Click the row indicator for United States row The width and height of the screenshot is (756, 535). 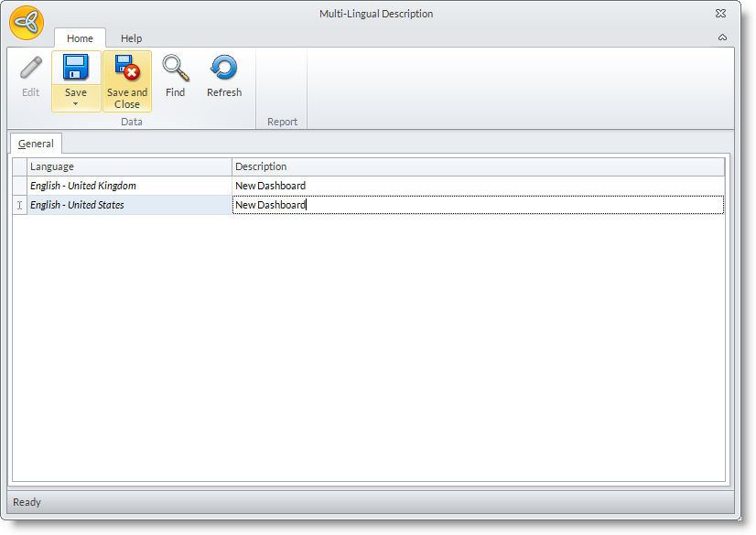click(19, 205)
